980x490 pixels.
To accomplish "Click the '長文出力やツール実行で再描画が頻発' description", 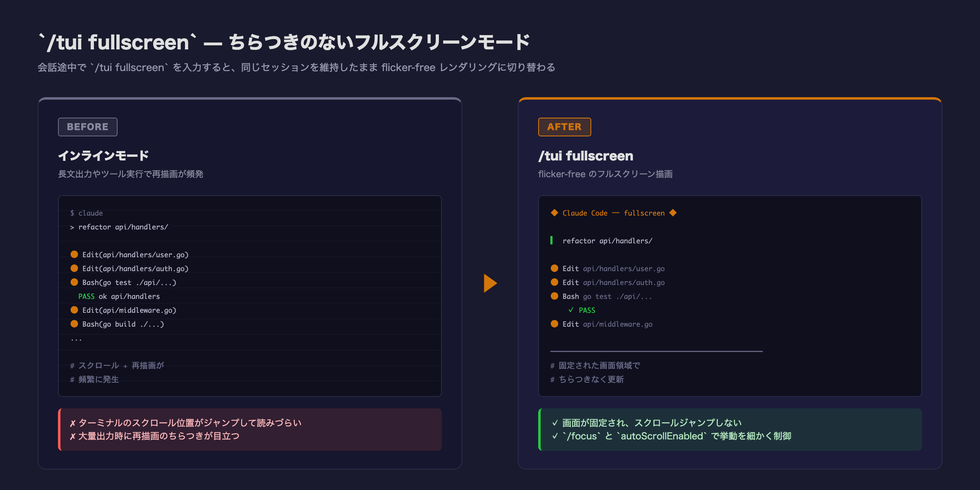I will tap(131, 174).
